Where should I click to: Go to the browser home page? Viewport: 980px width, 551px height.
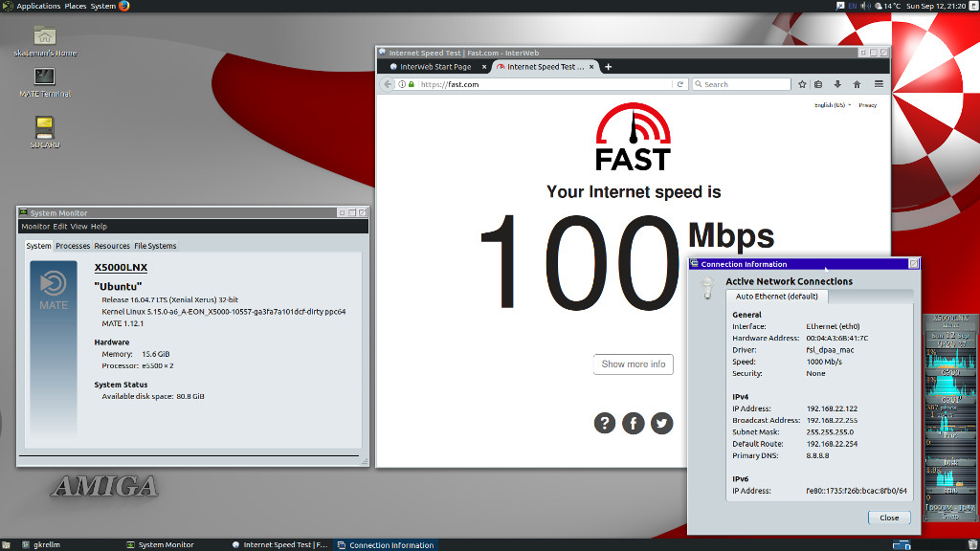(857, 84)
